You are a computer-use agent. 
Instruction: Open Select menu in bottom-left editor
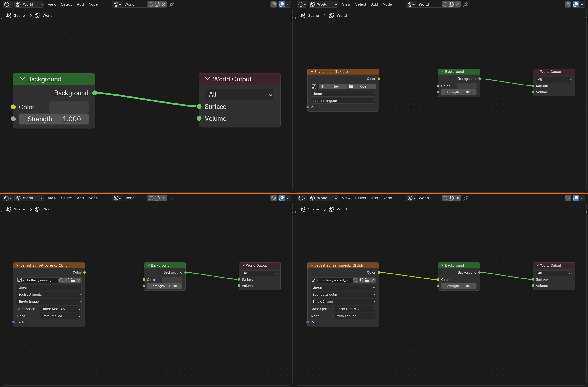pyautogui.click(x=66, y=198)
